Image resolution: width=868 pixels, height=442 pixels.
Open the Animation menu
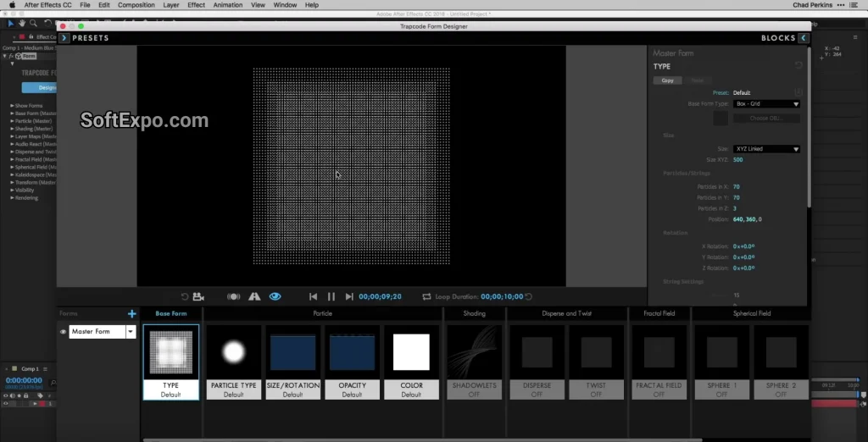[227, 5]
